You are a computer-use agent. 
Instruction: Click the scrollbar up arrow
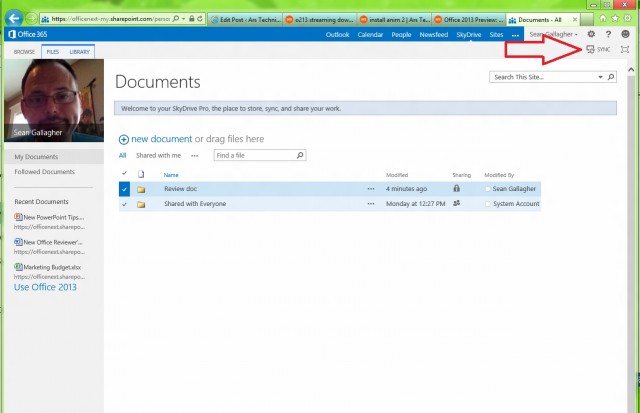631,70
